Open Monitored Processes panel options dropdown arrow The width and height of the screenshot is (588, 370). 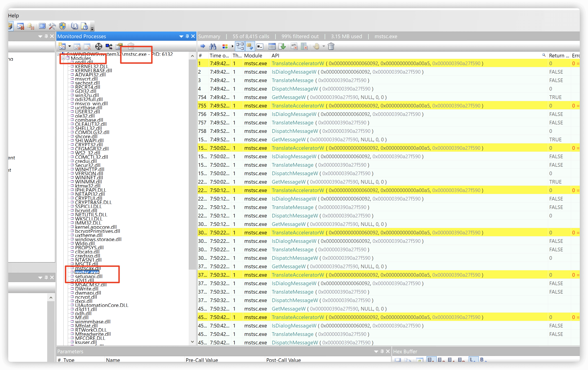(181, 36)
